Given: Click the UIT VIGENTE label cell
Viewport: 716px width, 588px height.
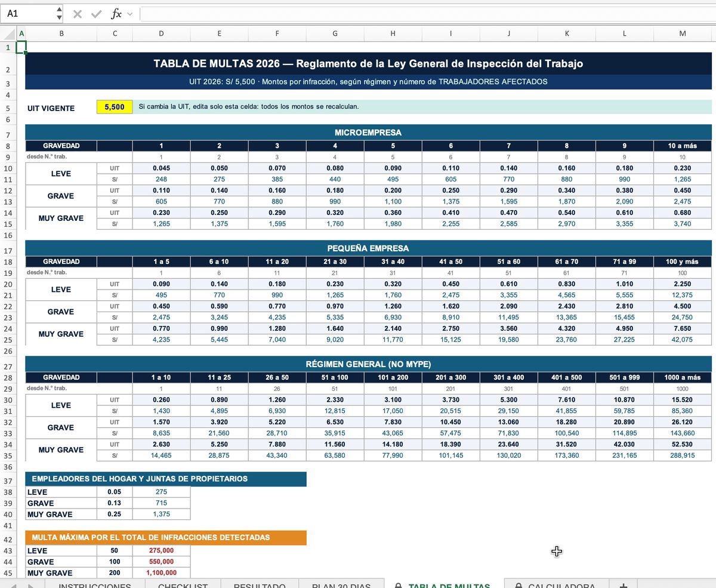Looking at the screenshot, I should pos(61,108).
